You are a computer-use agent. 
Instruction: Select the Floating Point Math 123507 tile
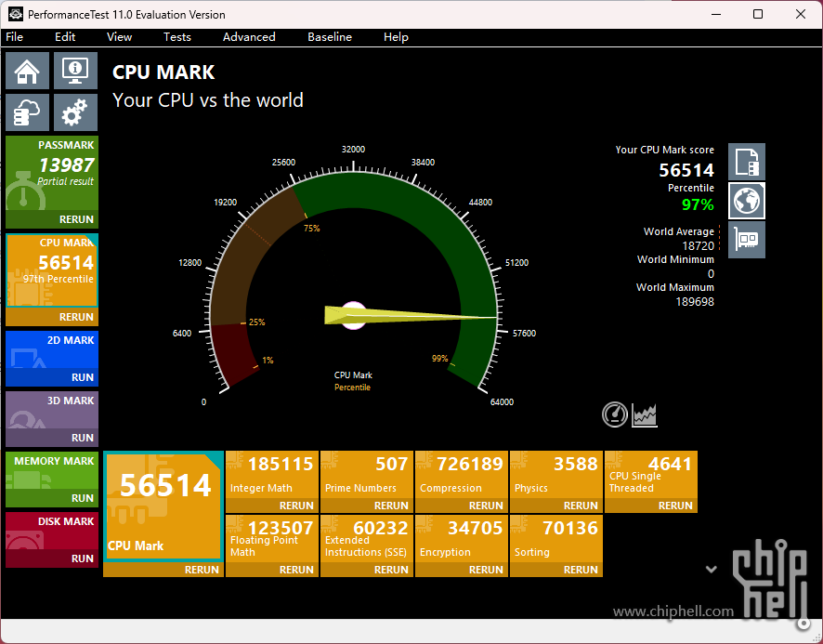click(x=272, y=539)
